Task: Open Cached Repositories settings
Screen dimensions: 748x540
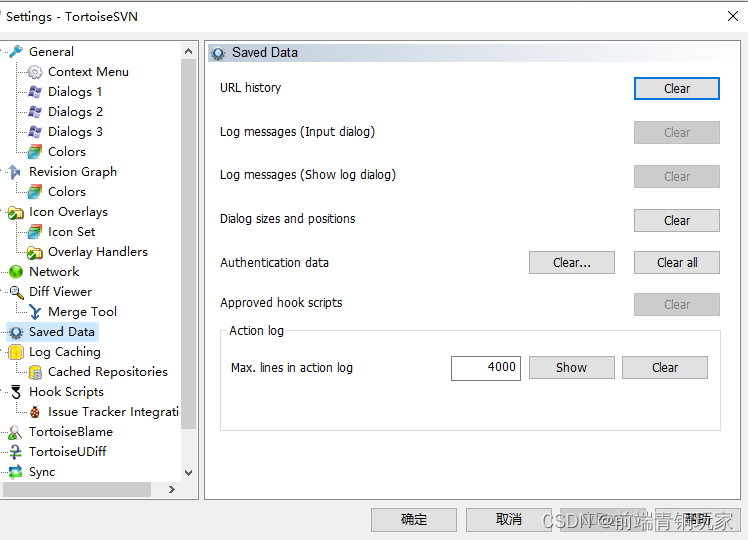Action: pos(108,372)
